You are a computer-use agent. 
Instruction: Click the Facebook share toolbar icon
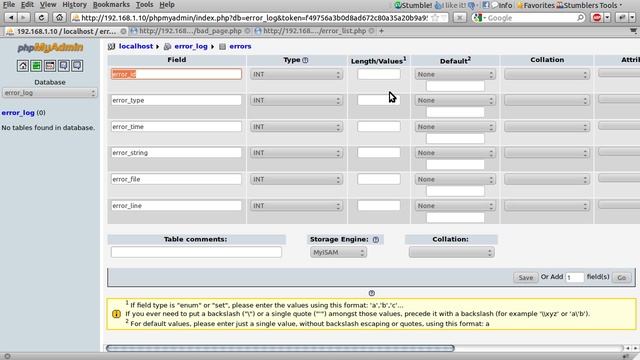pyautogui.click(x=486, y=5)
